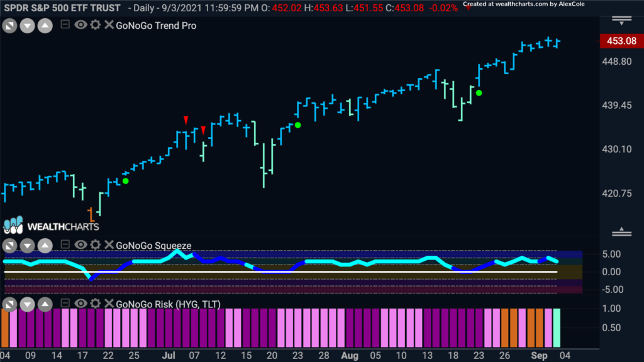Click the 0.00 Squeeze scale label
The height and width of the screenshot is (362, 644).
pyautogui.click(x=611, y=271)
